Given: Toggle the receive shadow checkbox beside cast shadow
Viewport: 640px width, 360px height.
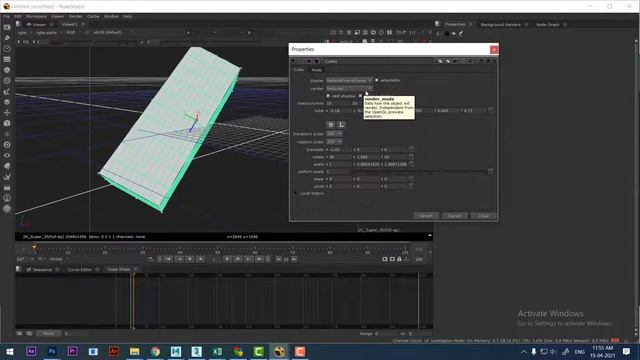Looking at the screenshot, I should (x=360, y=96).
